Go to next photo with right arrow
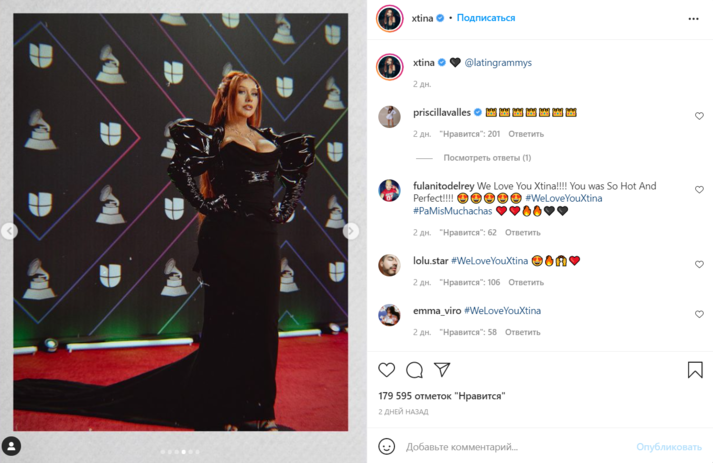This screenshot has height=463, width=713. point(351,231)
